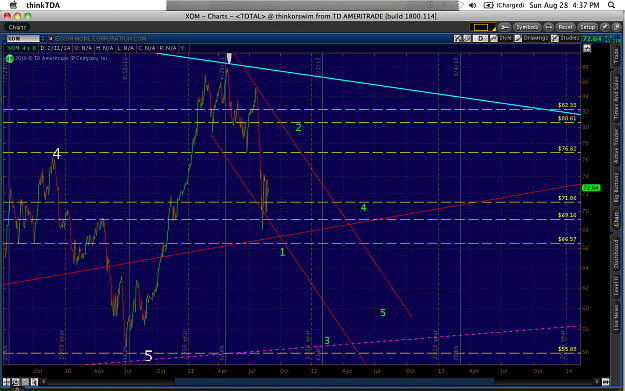
Task: Click the white marker atop the chart
Action: 229,58
